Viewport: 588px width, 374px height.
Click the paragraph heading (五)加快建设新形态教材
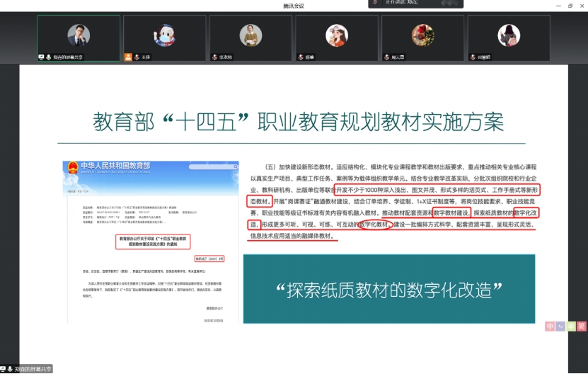pos(298,166)
